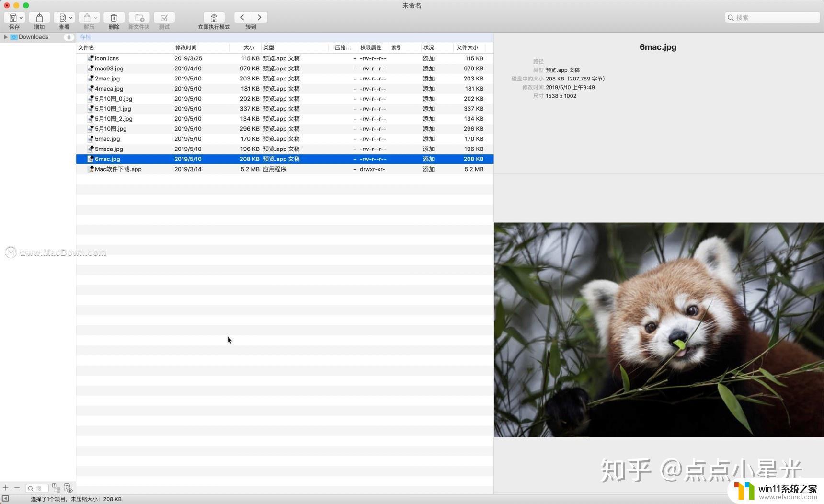Sort by 修改时间 column header

coord(201,47)
